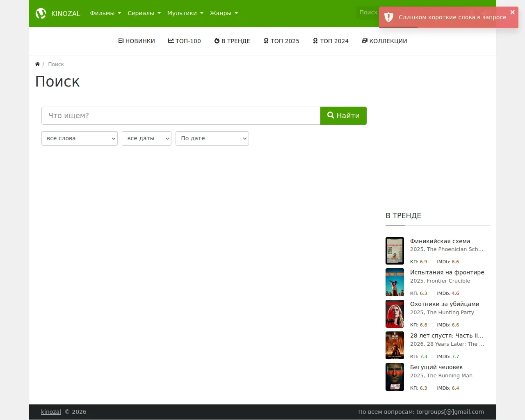Click the flame icon beside В ТРЕНДЕ
The width and height of the screenshot is (525, 420).
click(216, 41)
